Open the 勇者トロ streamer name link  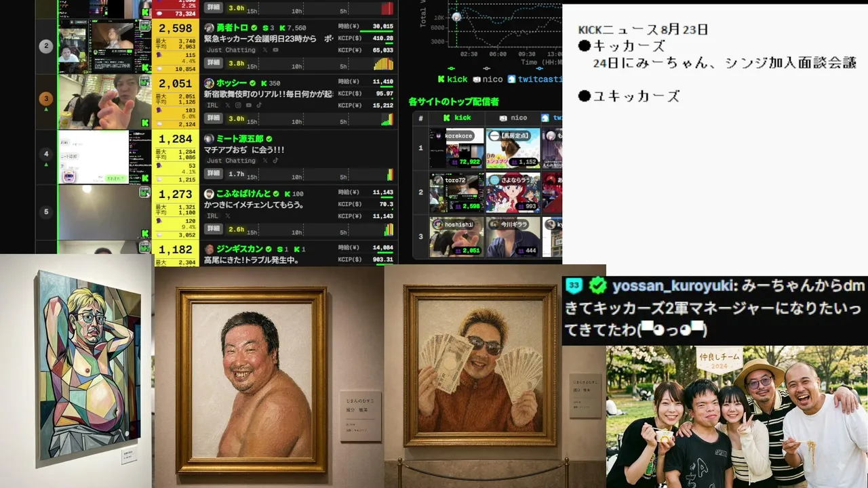point(232,28)
